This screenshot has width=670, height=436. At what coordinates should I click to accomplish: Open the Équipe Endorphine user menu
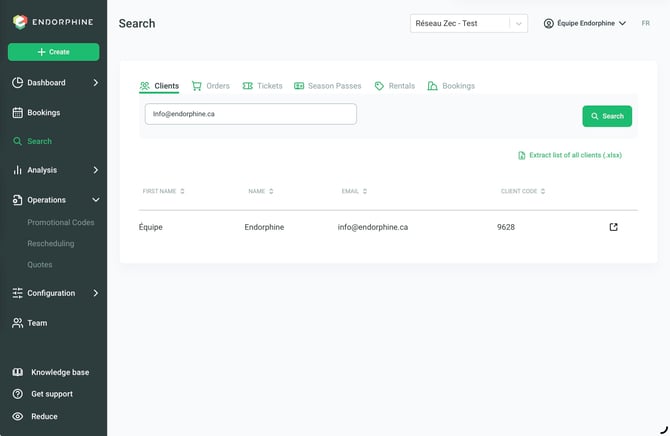click(585, 24)
